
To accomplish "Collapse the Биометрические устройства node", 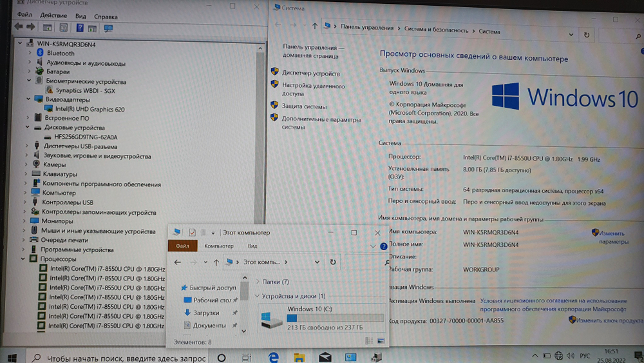I will pyautogui.click(x=29, y=81).
